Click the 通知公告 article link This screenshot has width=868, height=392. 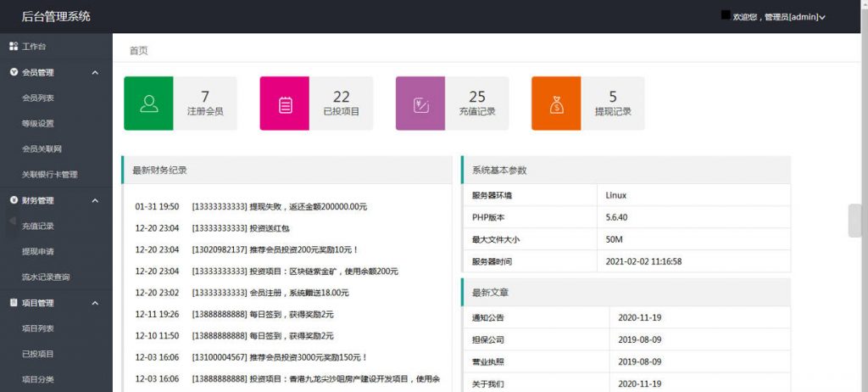tap(488, 317)
